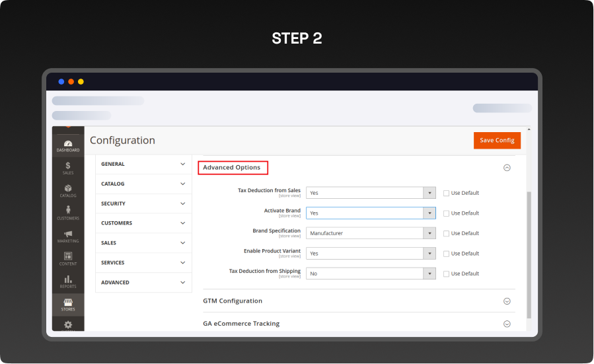Expand the GA eCommerce Tracking section

507,324
